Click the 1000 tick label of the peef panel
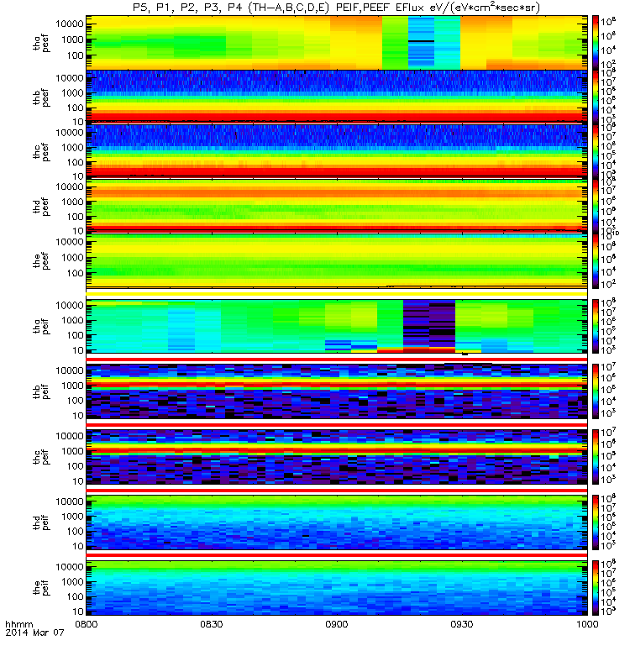Image resolution: width=630 pixels, height=672 pixels. coord(72,258)
